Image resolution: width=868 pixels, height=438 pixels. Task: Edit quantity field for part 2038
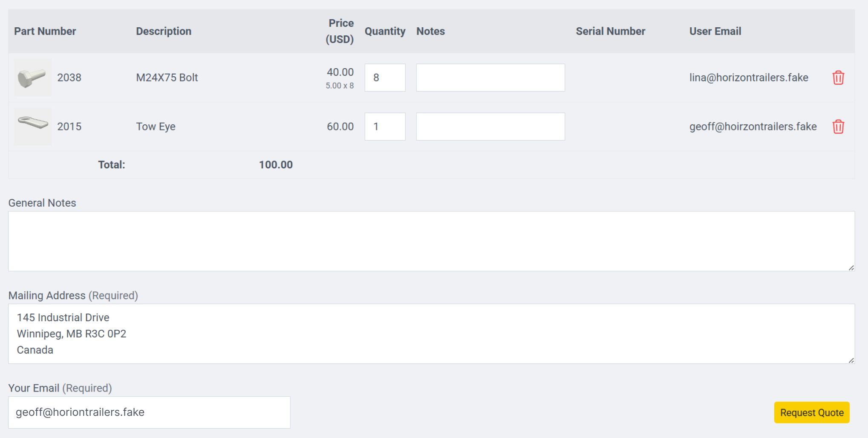[385, 78]
